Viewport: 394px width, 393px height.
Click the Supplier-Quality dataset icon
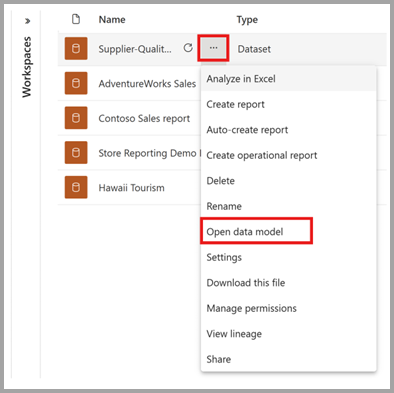click(76, 49)
